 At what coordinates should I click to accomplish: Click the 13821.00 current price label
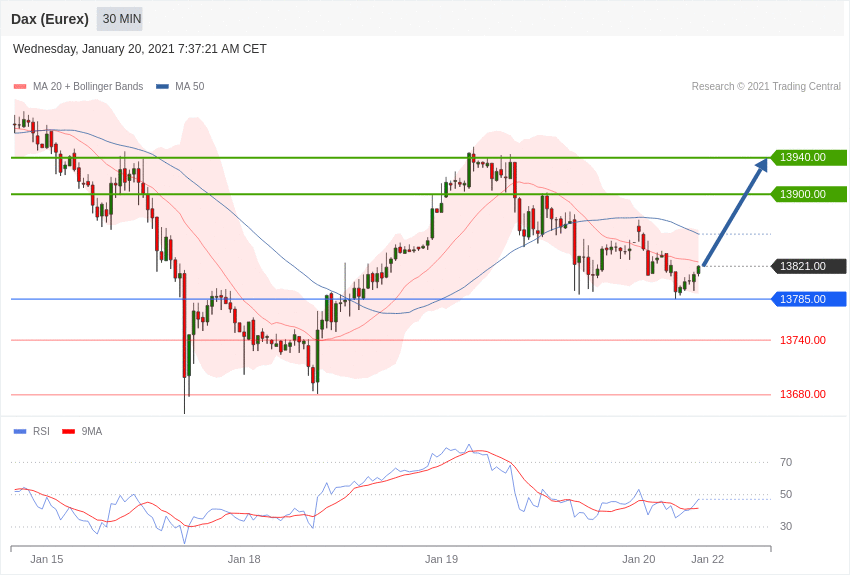click(808, 266)
